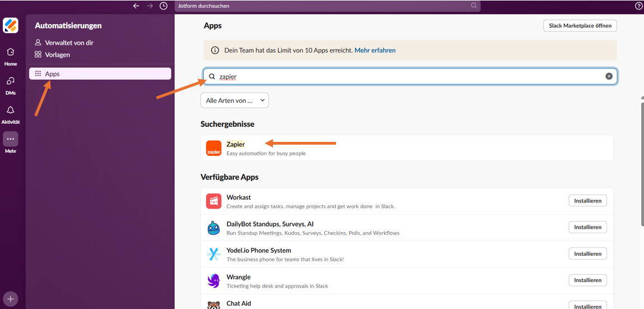Expand the Alle Arten von filter dropdown

[x=235, y=100]
